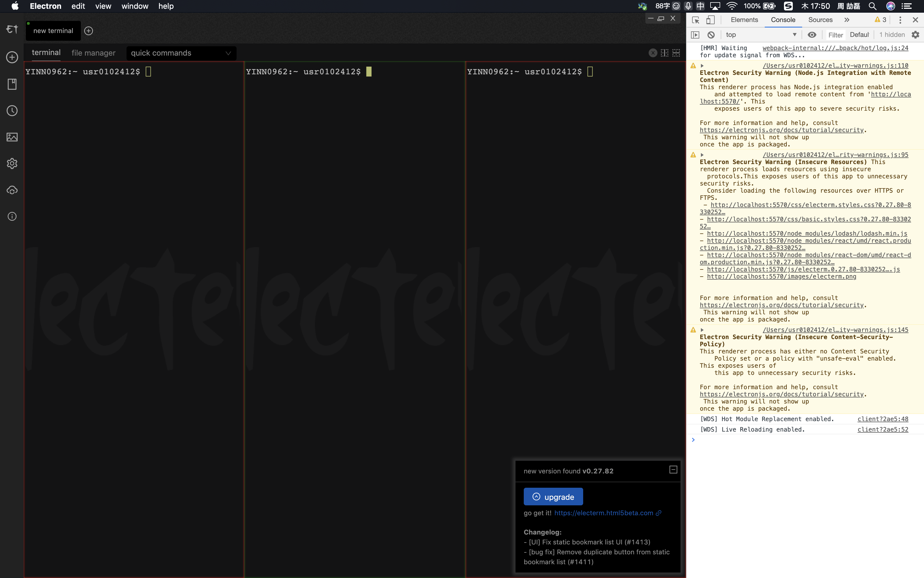
Task: Open quick commands dropdown
Action: pos(181,53)
